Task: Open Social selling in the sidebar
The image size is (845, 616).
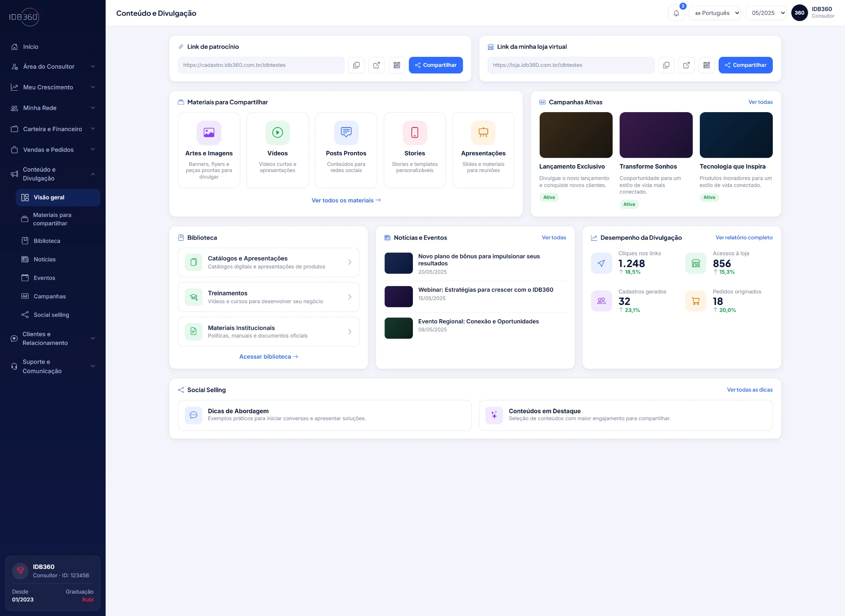Action: (x=58, y=315)
